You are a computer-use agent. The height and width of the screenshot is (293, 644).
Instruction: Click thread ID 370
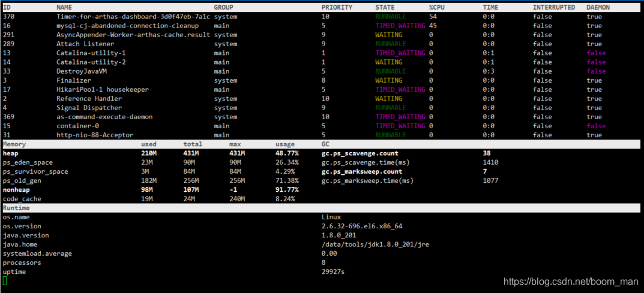pyautogui.click(x=8, y=16)
